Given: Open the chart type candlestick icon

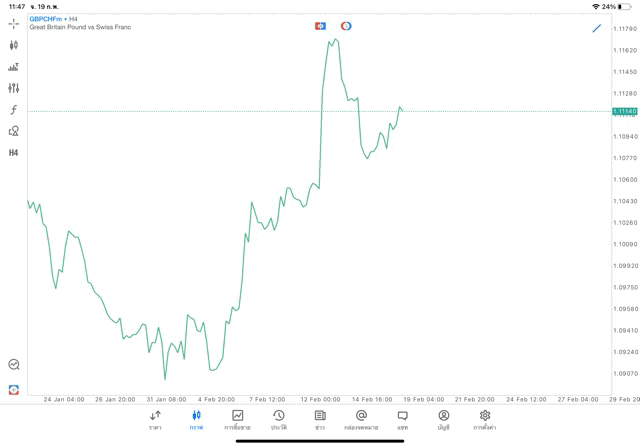Looking at the screenshot, I should (x=14, y=45).
